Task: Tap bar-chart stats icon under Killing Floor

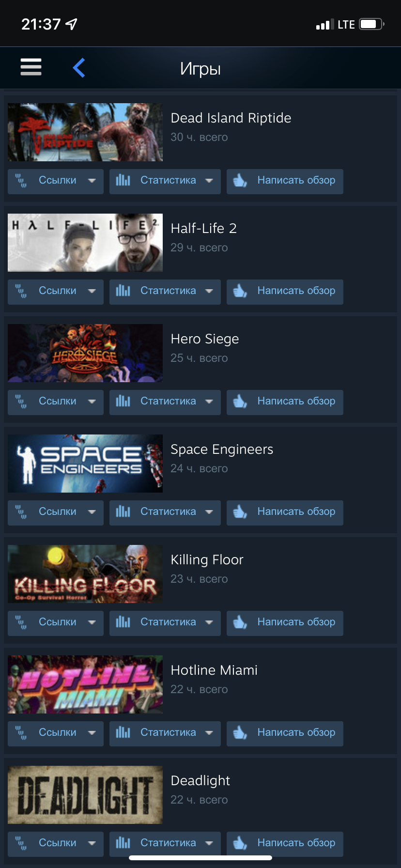Action: click(123, 622)
